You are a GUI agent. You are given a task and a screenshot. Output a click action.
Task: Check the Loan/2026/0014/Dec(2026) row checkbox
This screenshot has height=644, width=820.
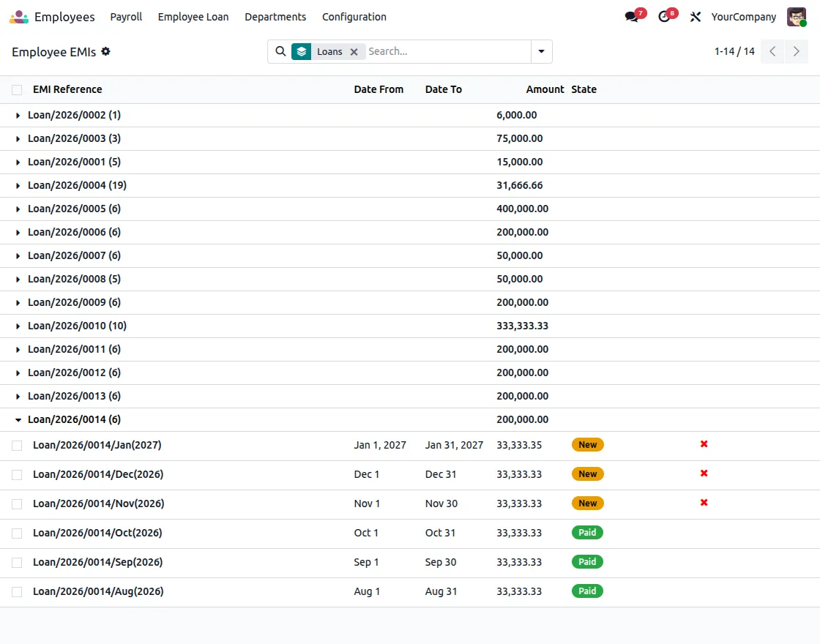click(17, 475)
